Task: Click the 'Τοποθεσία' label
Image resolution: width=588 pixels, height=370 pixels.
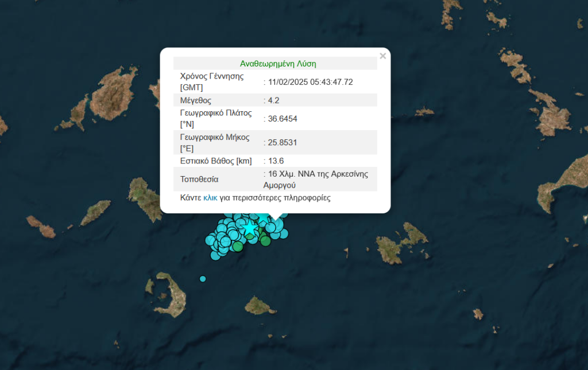Action: coord(199,180)
